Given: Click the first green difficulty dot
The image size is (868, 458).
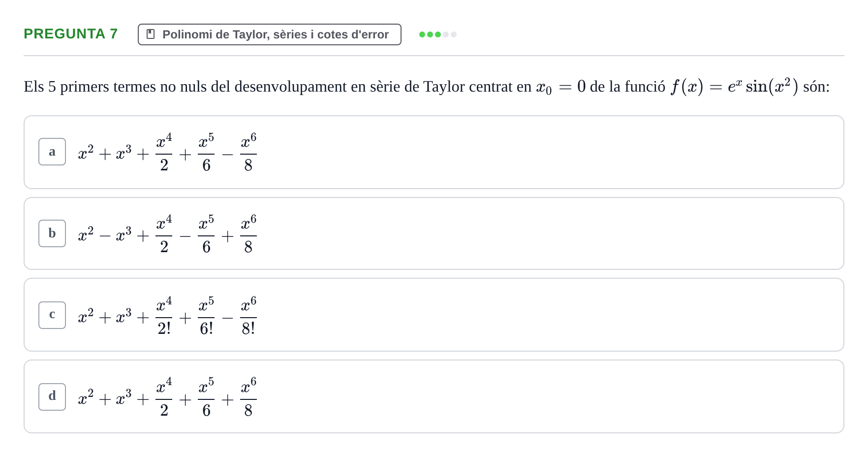Looking at the screenshot, I should coord(422,34).
